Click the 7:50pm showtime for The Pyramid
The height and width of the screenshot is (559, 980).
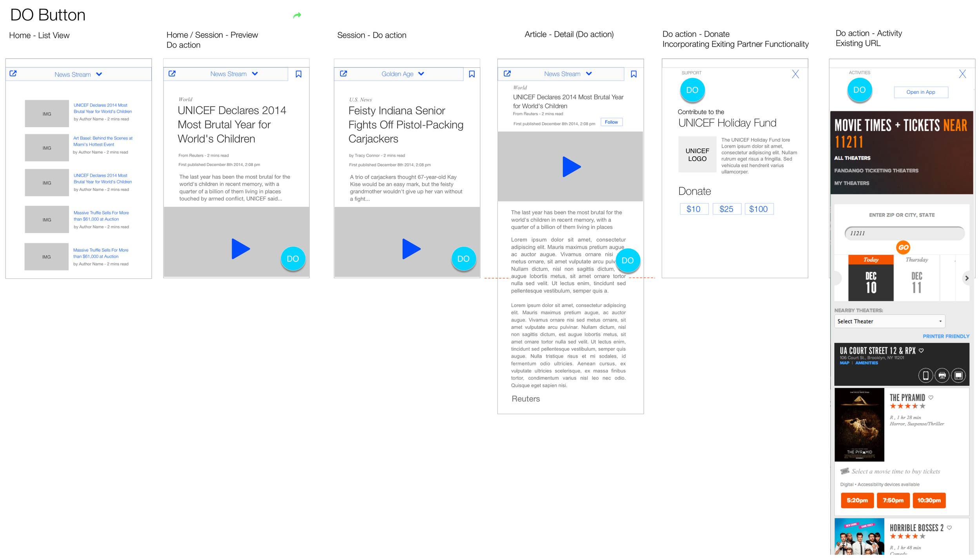(x=893, y=500)
